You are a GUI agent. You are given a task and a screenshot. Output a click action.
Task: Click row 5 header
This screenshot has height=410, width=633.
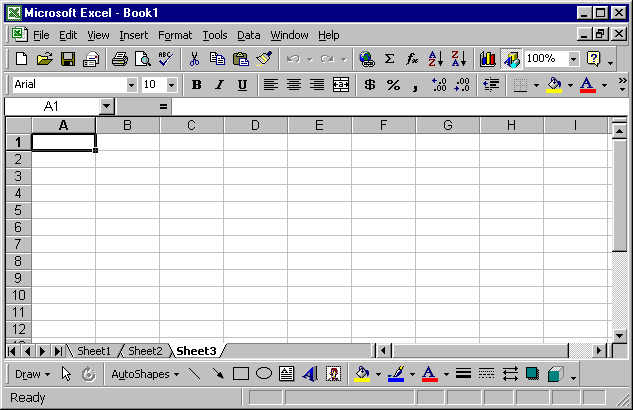coord(18,210)
